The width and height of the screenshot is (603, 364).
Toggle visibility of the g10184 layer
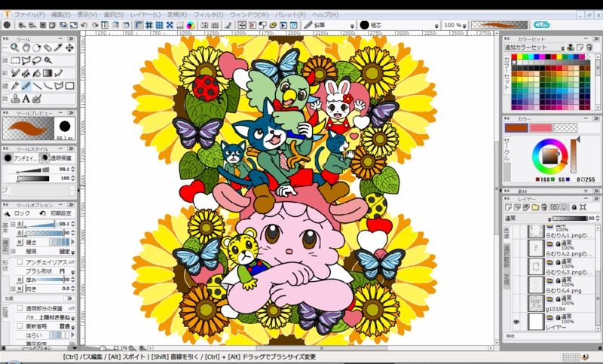pos(516,304)
